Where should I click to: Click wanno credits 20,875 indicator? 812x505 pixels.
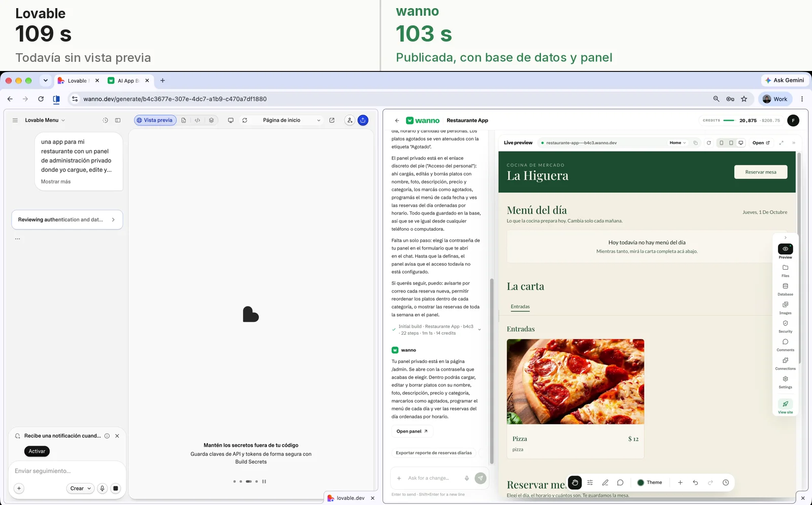[741, 120]
